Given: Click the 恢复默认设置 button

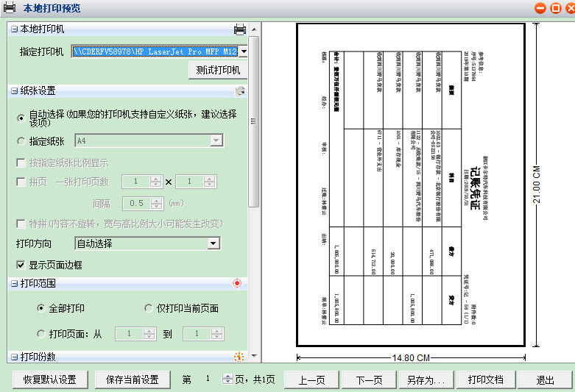Looking at the screenshot, I should click(49, 380).
